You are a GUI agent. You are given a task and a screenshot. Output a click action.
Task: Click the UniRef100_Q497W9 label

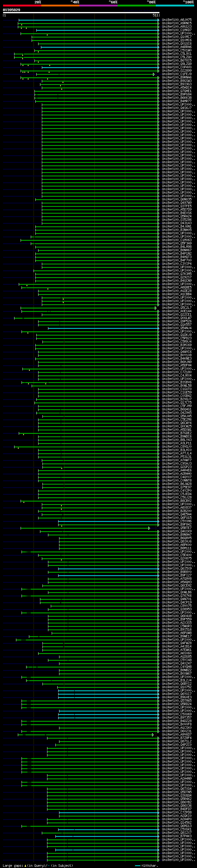tap(177, 203)
